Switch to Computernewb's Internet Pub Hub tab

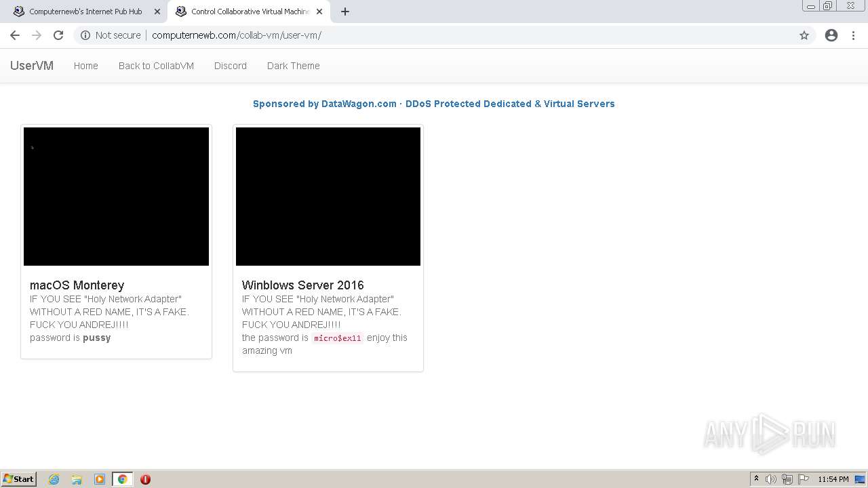[x=85, y=12]
